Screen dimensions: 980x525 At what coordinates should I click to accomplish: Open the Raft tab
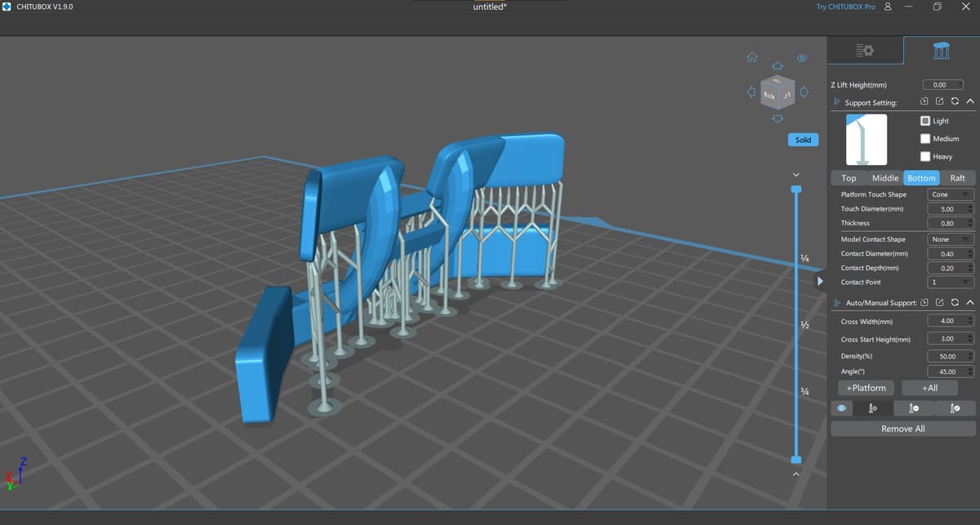(x=957, y=178)
